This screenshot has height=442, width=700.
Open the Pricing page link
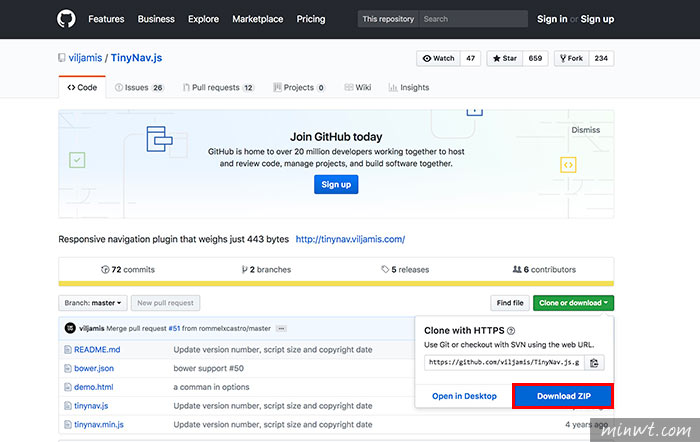pos(311,19)
